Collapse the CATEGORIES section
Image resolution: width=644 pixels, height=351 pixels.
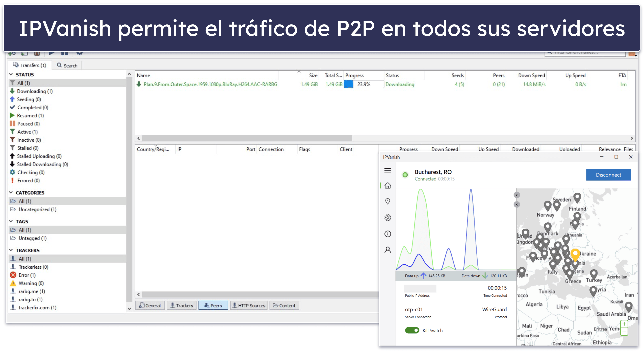(x=11, y=192)
